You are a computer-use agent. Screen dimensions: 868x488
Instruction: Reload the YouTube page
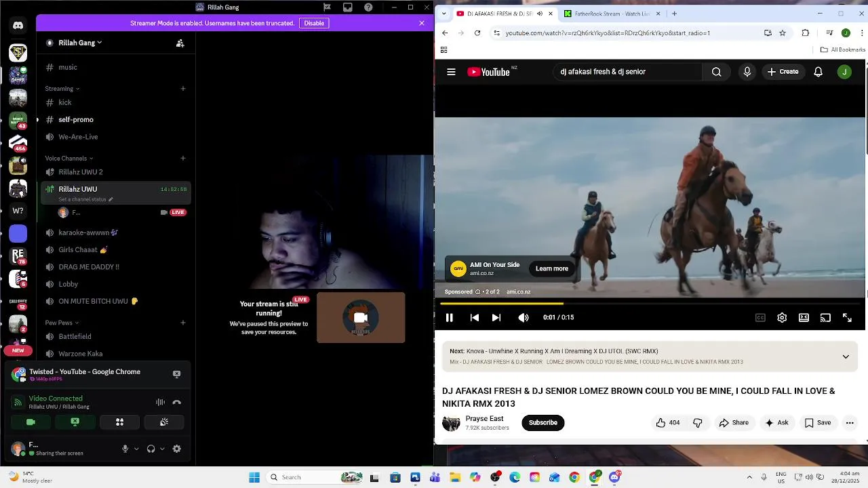pyautogui.click(x=477, y=33)
